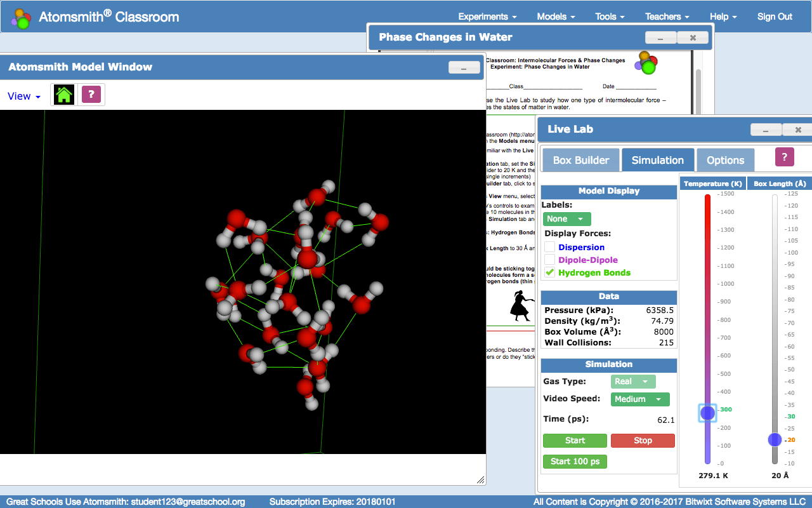Image resolution: width=812 pixels, height=508 pixels.
Task: Click the Simulation section header in Live Lab
Action: coord(609,364)
